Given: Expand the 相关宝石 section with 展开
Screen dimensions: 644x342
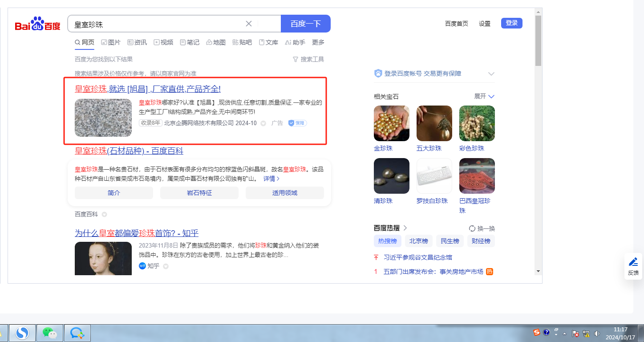Looking at the screenshot, I should coord(484,96).
